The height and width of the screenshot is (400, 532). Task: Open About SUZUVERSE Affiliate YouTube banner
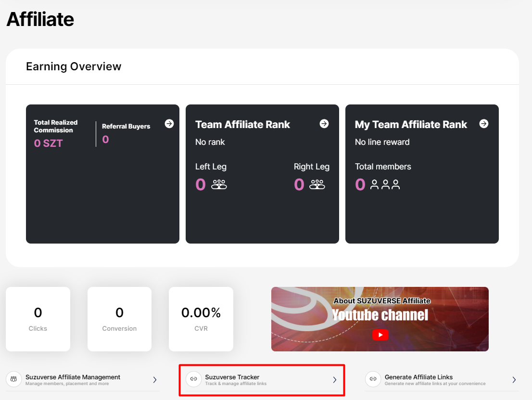pos(380,319)
